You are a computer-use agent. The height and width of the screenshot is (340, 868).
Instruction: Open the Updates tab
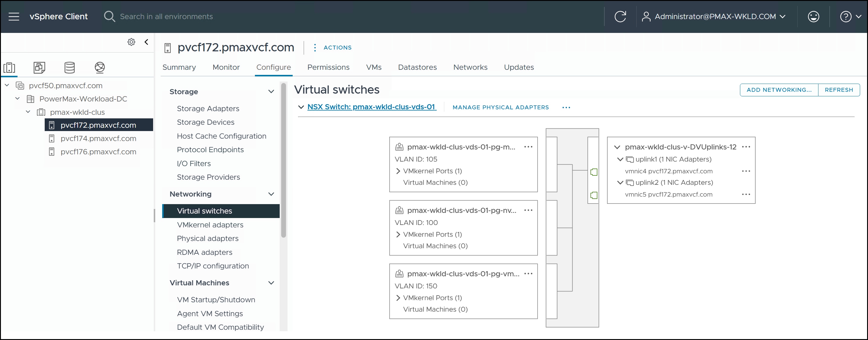(x=519, y=67)
